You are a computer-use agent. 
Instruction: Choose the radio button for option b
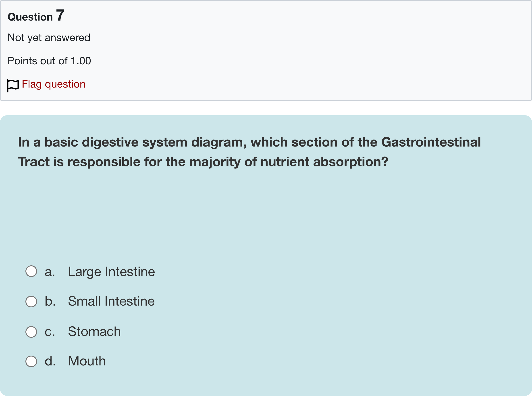tap(31, 302)
